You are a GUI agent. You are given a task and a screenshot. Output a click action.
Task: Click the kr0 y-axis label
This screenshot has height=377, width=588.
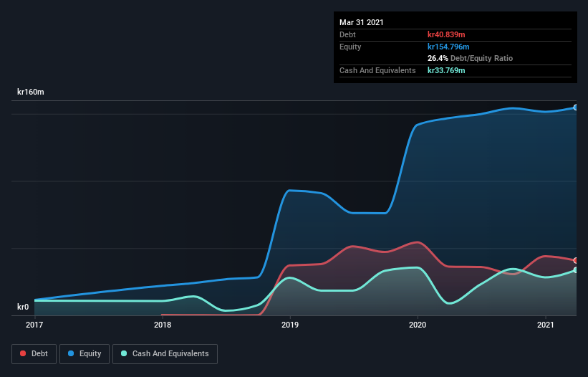click(23, 307)
